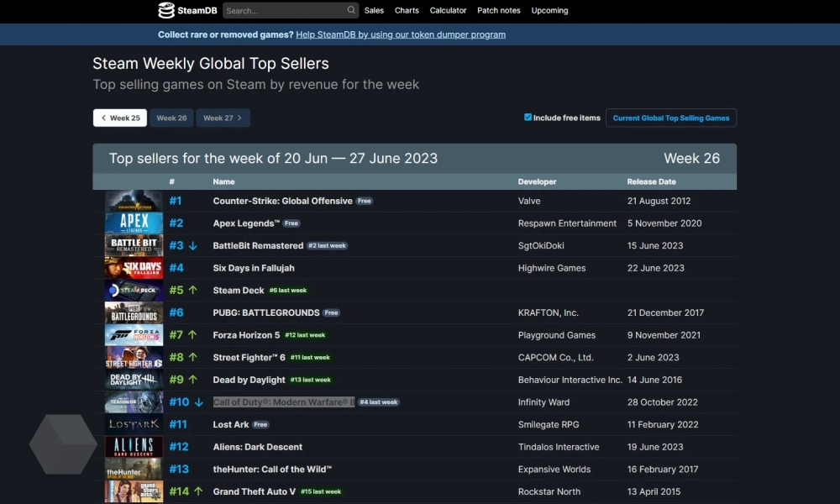Open the Sales menu item
This screenshot has height=504, width=840.
[374, 11]
